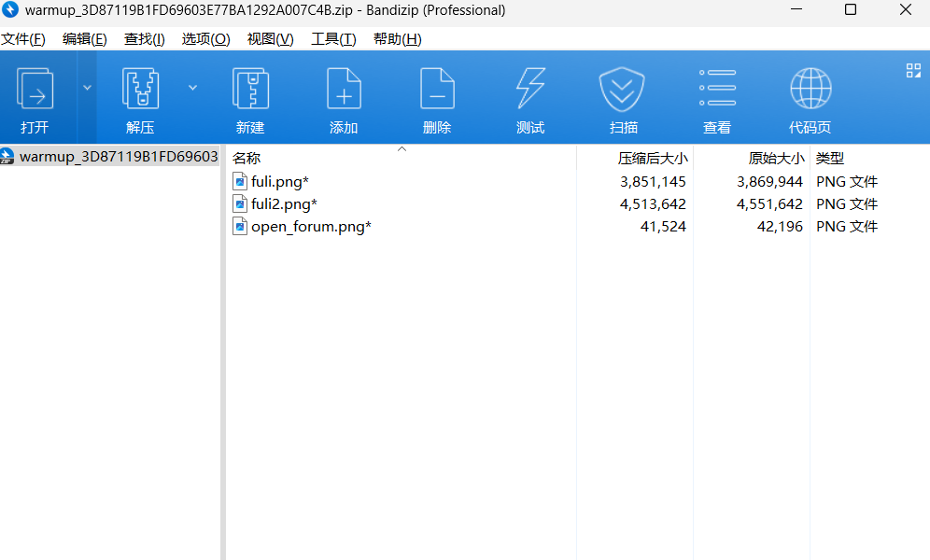Open the 打开 dropdown arrow
930x560 pixels.
coord(85,85)
